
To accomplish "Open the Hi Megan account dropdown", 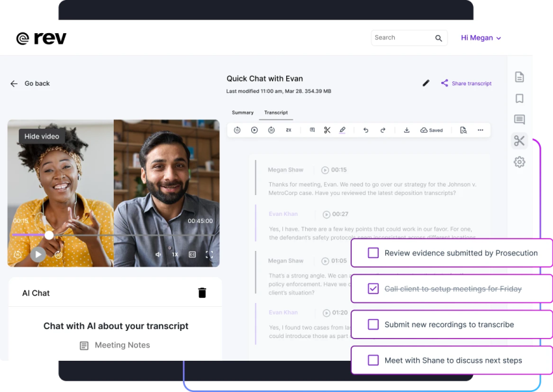I will click(x=481, y=38).
